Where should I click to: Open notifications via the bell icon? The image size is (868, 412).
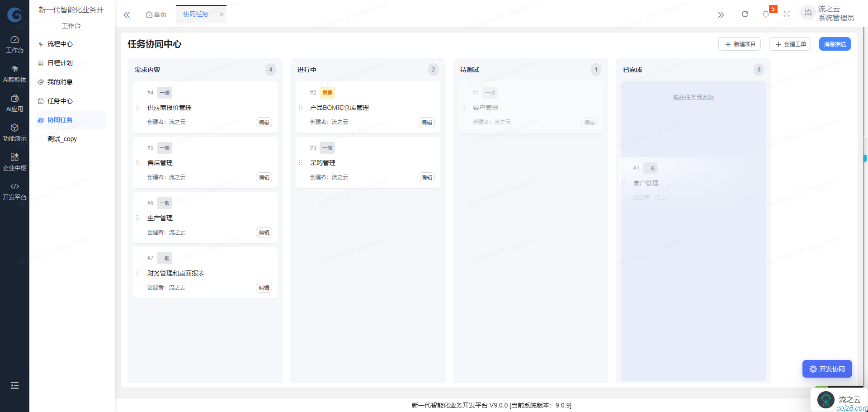coord(766,14)
